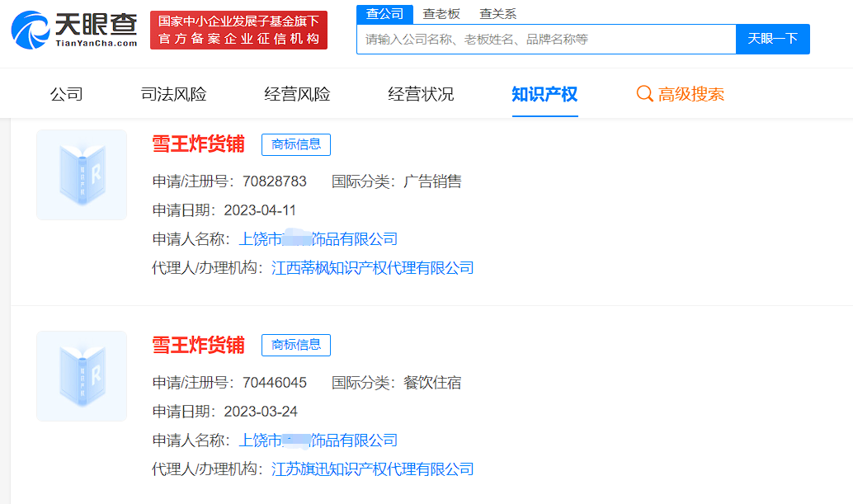Screen dimensions: 853x504
Task: Click 商标信息 tag on 70828783 entry
Action: [x=296, y=144]
